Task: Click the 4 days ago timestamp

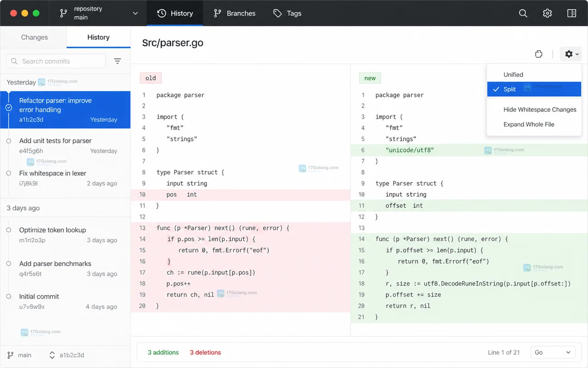Action: pyautogui.click(x=102, y=306)
